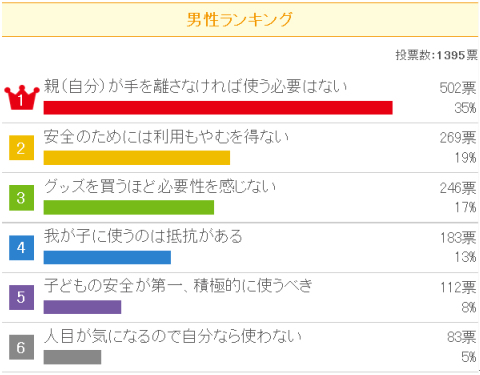Click the red crown rank 1 icon
The image size is (480, 375).
click(x=22, y=98)
